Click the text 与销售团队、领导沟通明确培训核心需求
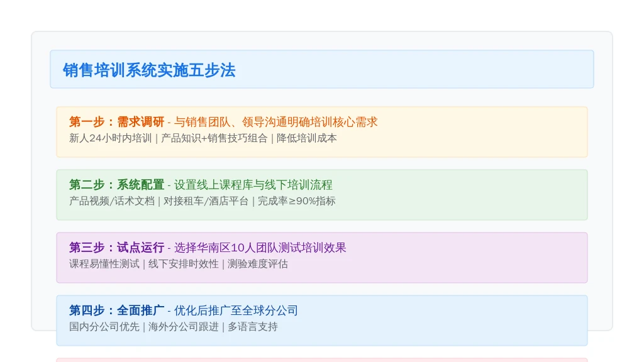Screen dimensions: 644x362 point(275,122)
